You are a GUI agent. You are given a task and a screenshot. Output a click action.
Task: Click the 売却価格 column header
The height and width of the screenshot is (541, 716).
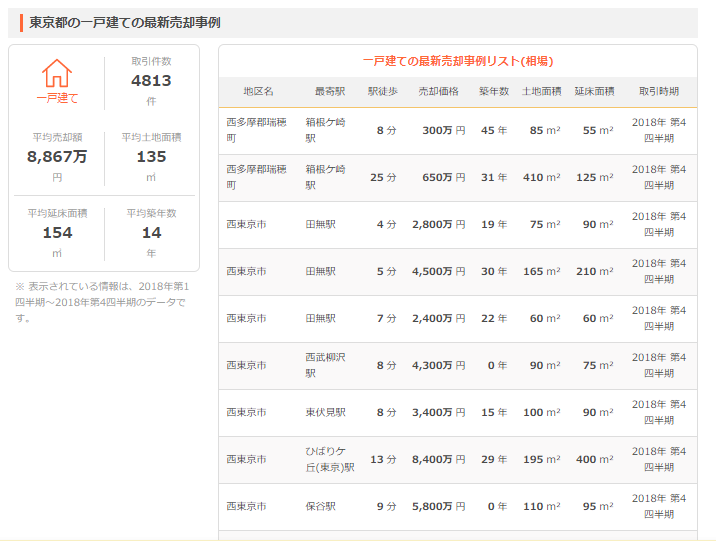pos(438,91)
